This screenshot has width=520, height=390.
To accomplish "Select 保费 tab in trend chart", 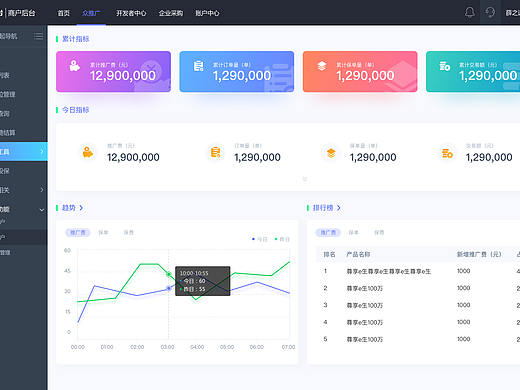I will (128, 232).
